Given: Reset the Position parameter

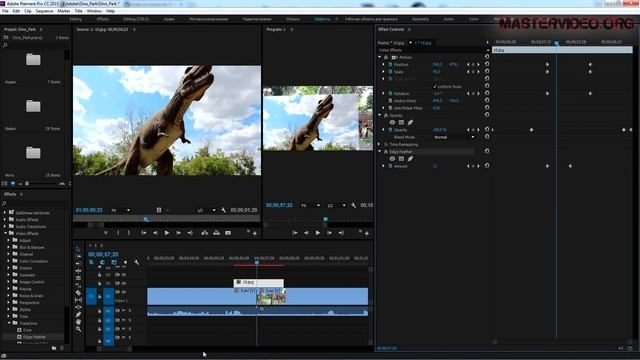Looking at the screenshot, I should point(487,64).
